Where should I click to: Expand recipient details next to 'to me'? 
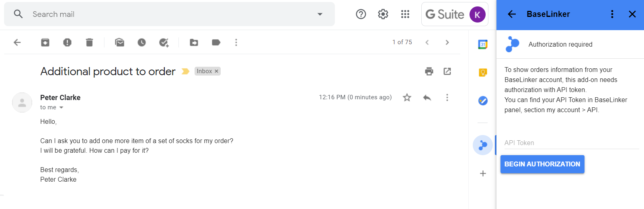[x=62, y=107]
